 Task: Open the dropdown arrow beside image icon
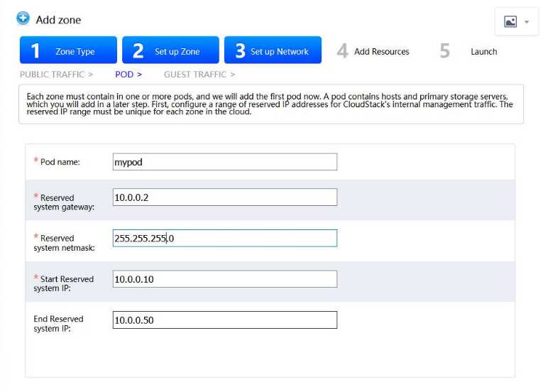point(527,22)
